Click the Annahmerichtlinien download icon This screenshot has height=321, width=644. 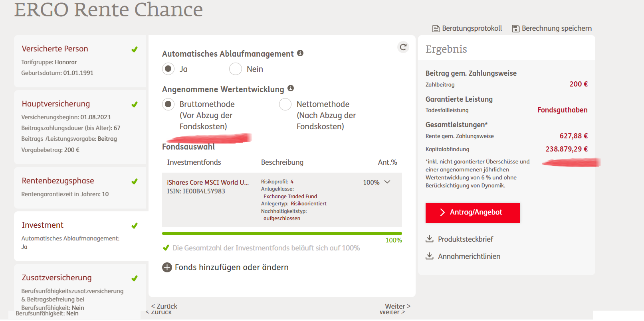tap(429, 256)
